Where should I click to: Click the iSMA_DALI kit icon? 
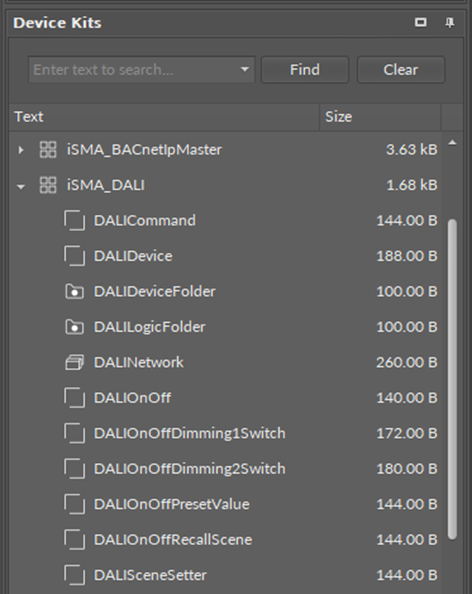[x=48, y=185]
